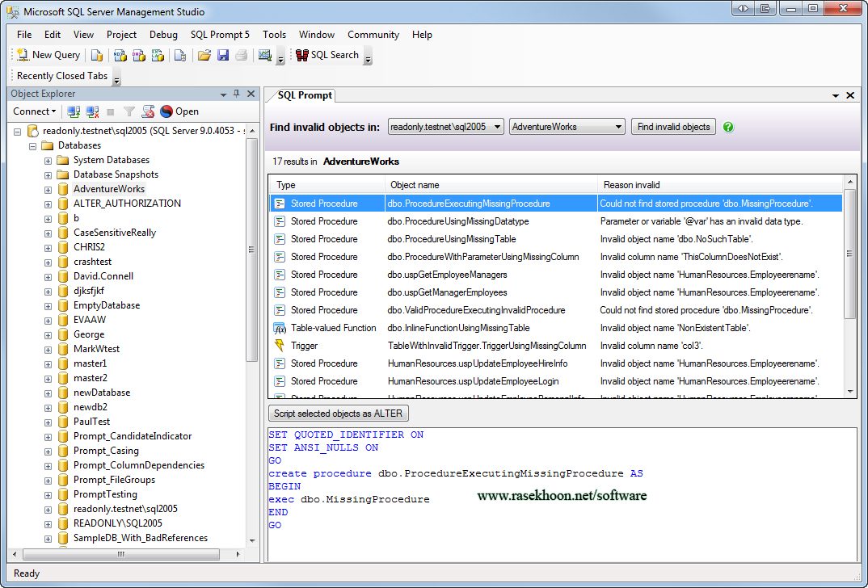Select the New XMLA Query icon

pos(158,55)
